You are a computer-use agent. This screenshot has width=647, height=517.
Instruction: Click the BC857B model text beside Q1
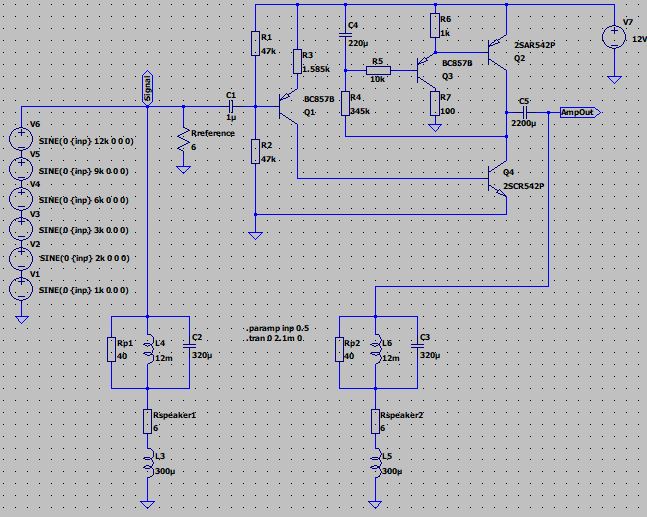pos(319,99)
